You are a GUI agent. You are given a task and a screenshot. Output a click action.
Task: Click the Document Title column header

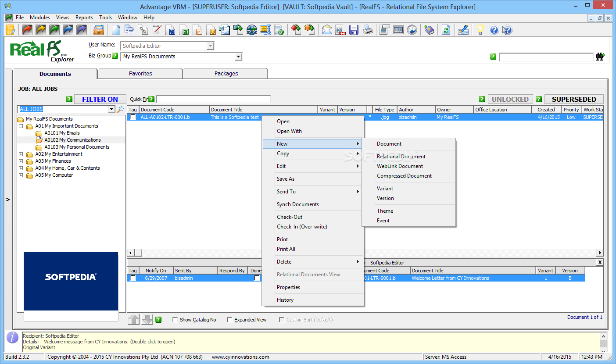263,110
